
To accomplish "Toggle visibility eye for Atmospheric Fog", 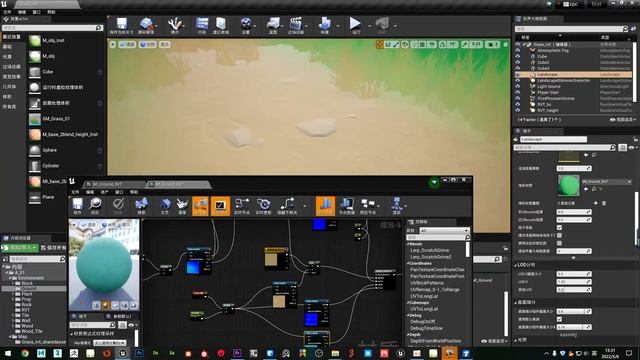I will coord(518,50).
